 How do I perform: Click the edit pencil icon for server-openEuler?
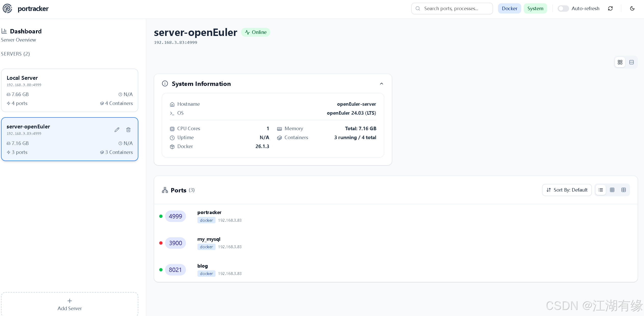(117, 130)
